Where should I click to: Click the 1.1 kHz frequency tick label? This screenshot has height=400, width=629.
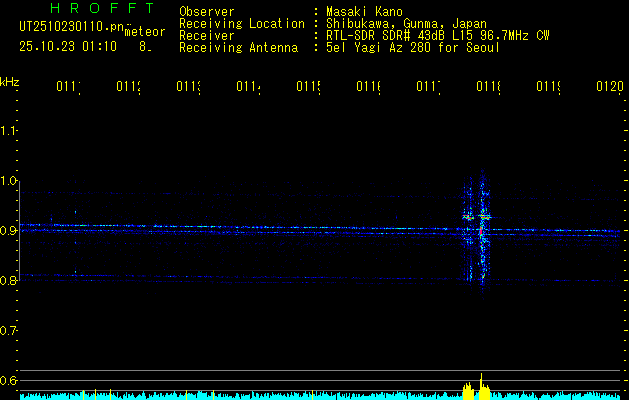pos(10,131)
